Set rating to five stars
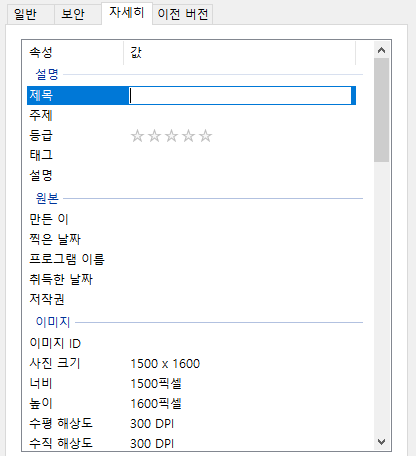This screenshot has width=416, height=456. click(x=205, y=136)
